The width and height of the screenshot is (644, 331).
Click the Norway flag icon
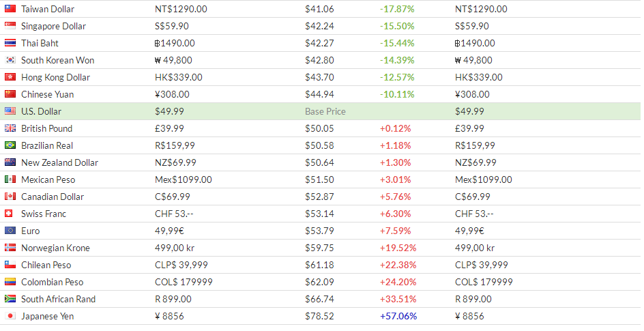pyautogui.click(x=10, y=248)
